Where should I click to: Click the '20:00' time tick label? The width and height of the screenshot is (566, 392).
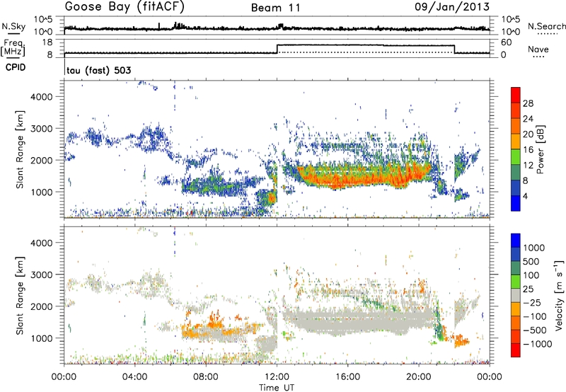(x=419, y=377)
